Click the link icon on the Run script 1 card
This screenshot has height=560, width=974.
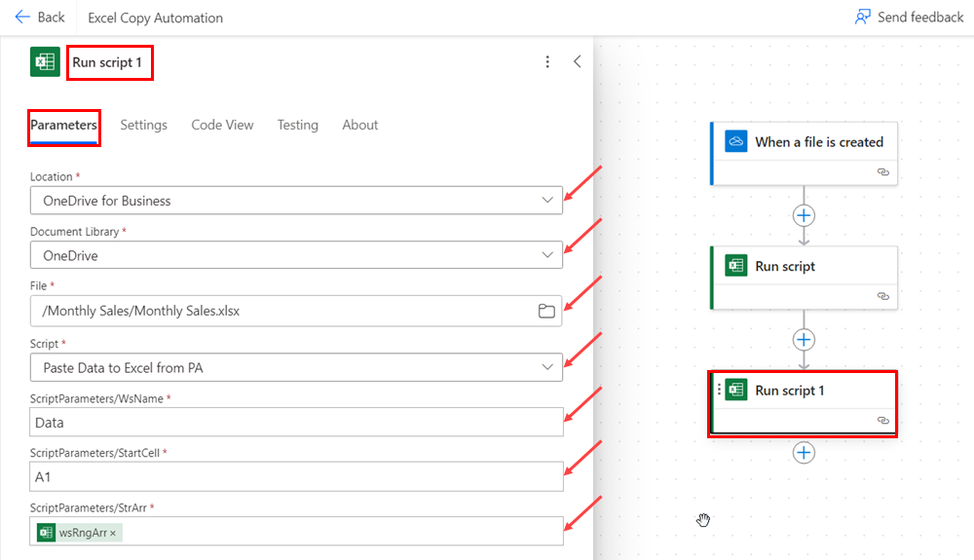pyautogui.click(x=882, y=421)
